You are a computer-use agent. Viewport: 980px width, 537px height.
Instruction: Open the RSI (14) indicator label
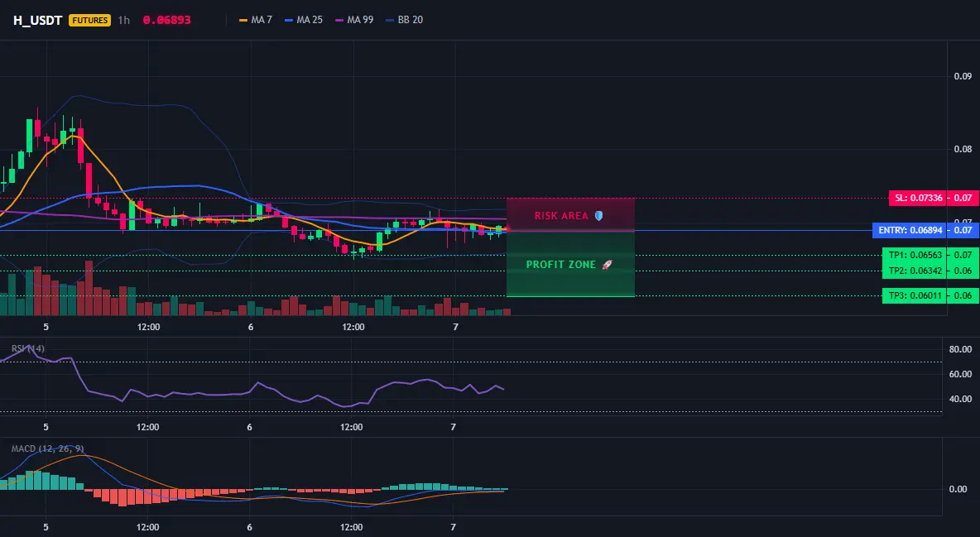click(x=28, y=348)
